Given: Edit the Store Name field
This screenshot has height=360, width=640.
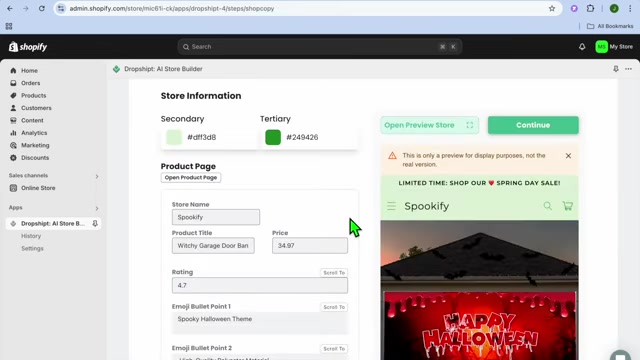Looking at the screenshot, I should tap(216, 217).
